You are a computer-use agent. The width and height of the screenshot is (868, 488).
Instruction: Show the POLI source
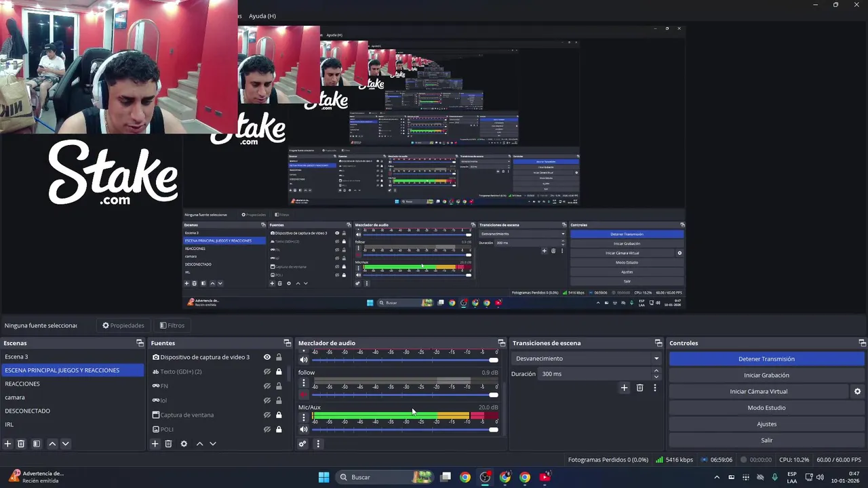tap(267, 429)
